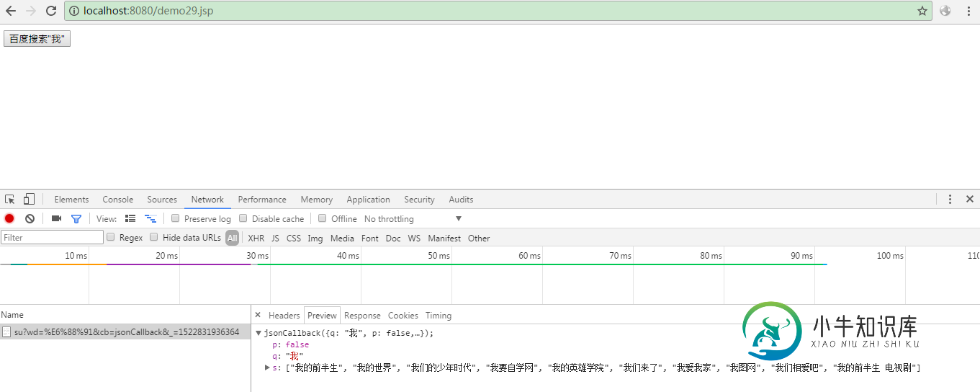Stop recording network log

coord(9,218)
